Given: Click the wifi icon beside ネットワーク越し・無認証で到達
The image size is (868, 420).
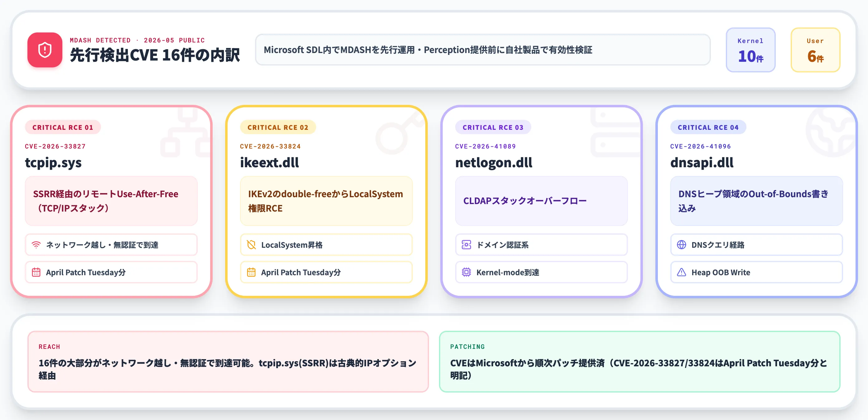Looking at the screenshot, I should click(x=36, y=245).
